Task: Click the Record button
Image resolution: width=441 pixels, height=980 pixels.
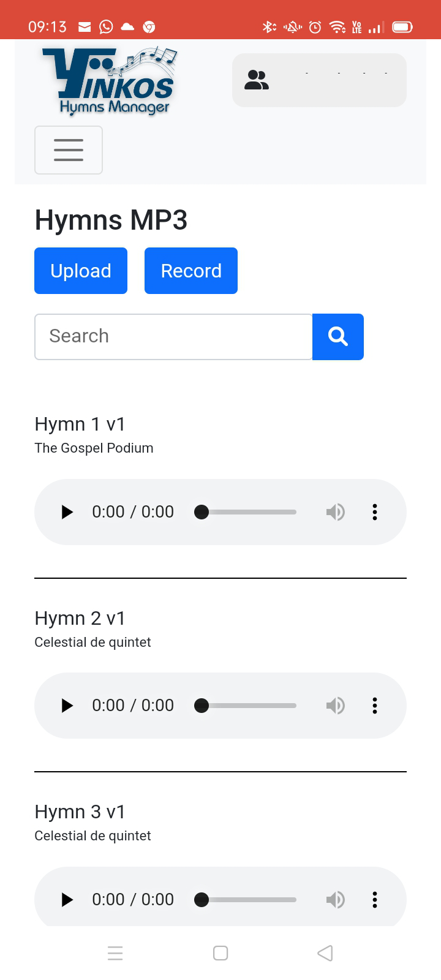Action: pyautogui.click(x=191, y=271)
